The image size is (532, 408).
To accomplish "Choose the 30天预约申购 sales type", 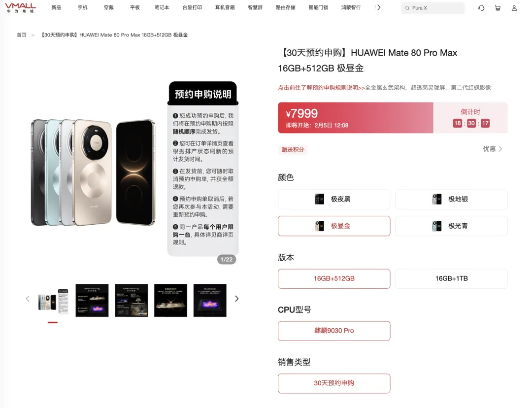I will coord(334,383).
